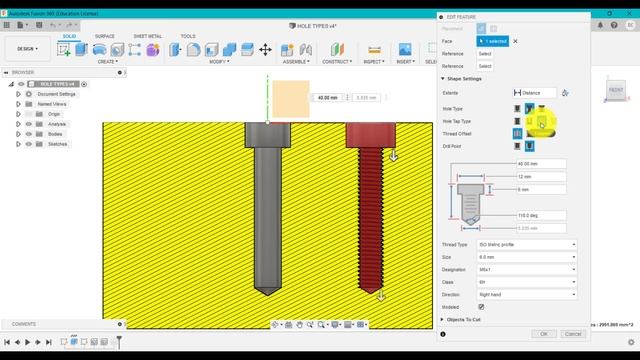Select the Revolve tool icon
This screenshot has width=640, height=360.
coord(99,50)
